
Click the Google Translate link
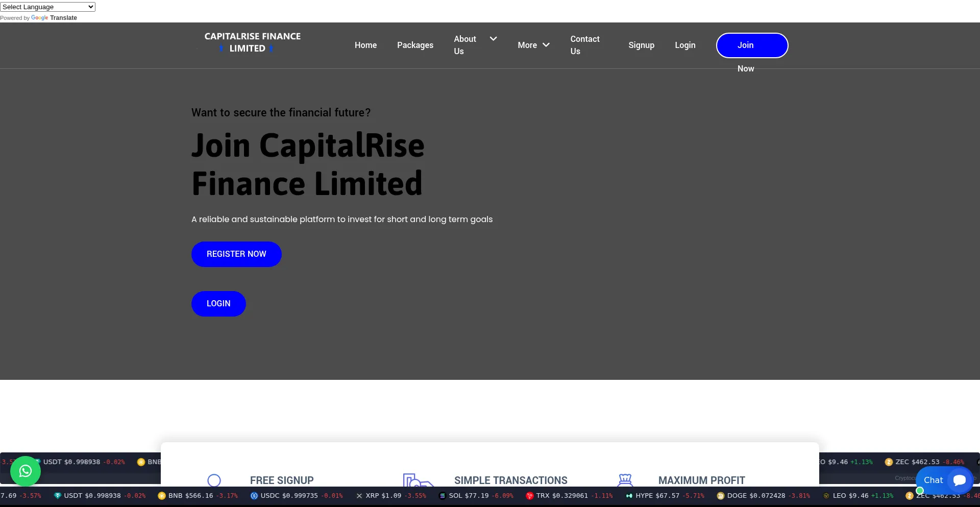(x=54, y=18)
